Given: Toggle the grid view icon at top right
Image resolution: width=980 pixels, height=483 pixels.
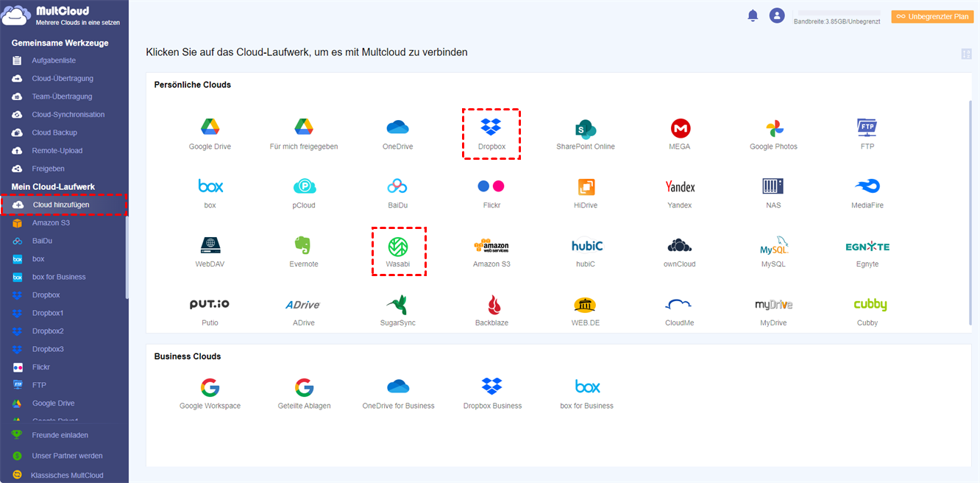Looking at the screenshot, I should 967,54.
